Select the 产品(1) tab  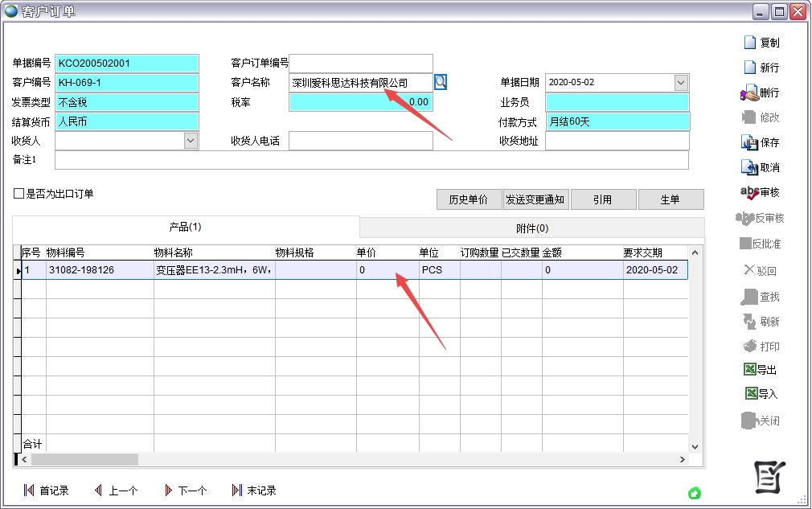185,228
